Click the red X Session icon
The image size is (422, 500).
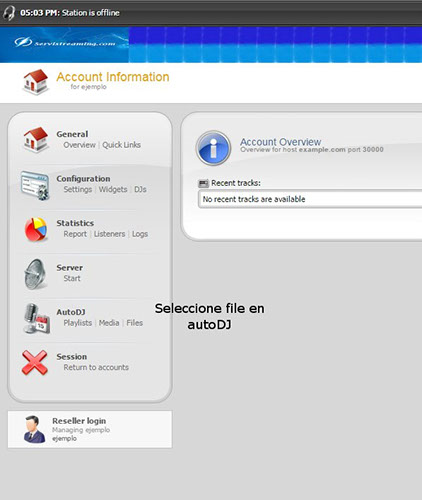[x=35, y=363]
